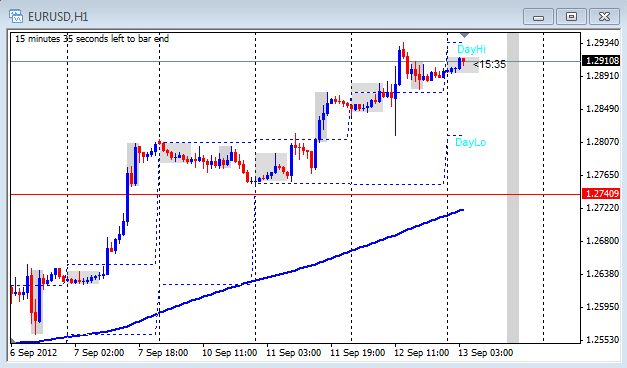Click the 10 Sep 11:00 time axis label
Screen dimensions: 627x368
[x=230, y=353]
